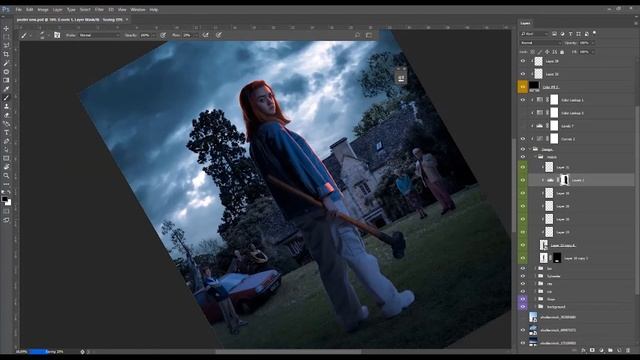Open search icon at right of options bar
This screenshot has height=360, width=640.
pos(358,36)
